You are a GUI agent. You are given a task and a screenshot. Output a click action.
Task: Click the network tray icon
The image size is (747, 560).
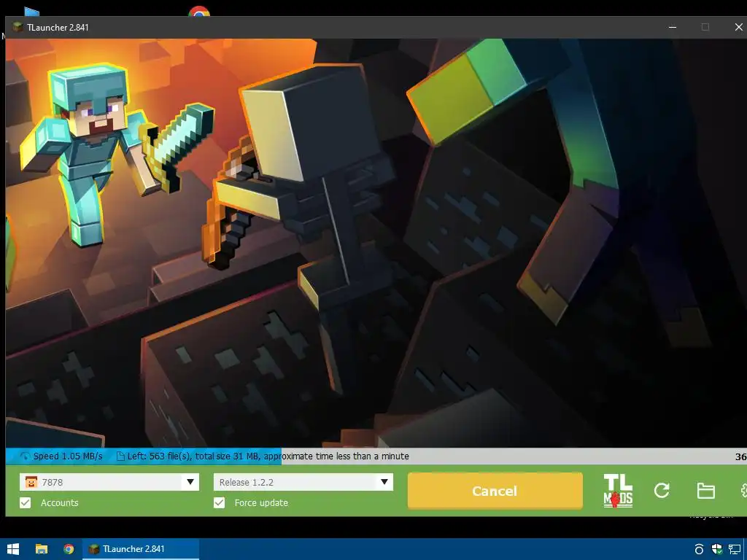[x=735, y=549]
